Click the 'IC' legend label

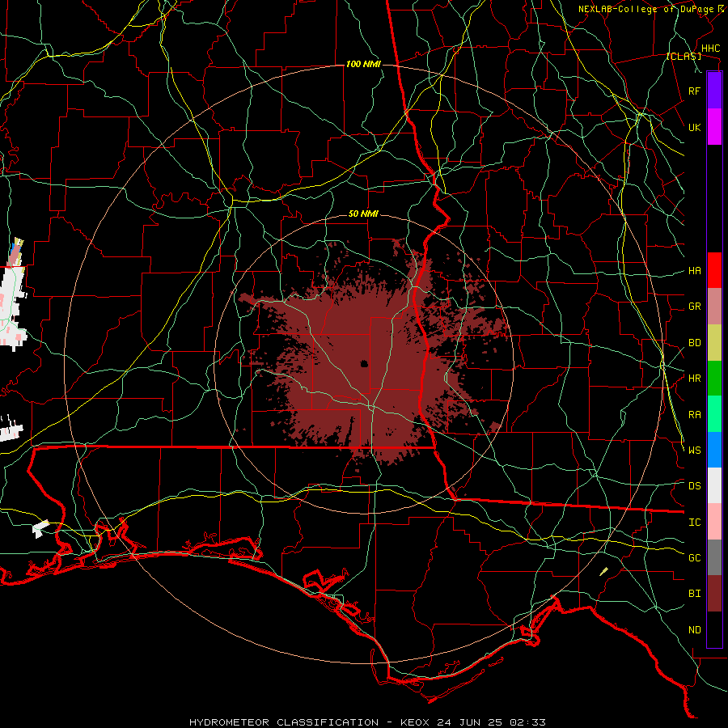click(x=694, y=523)
